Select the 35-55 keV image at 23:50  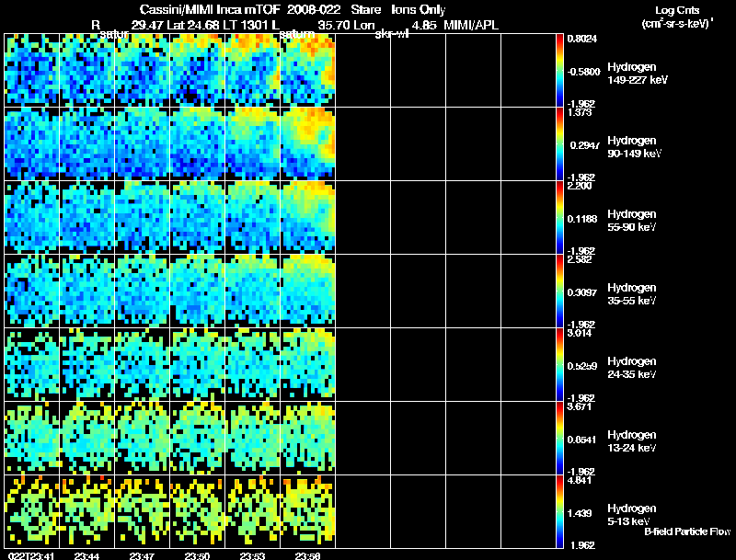[198, 291]
